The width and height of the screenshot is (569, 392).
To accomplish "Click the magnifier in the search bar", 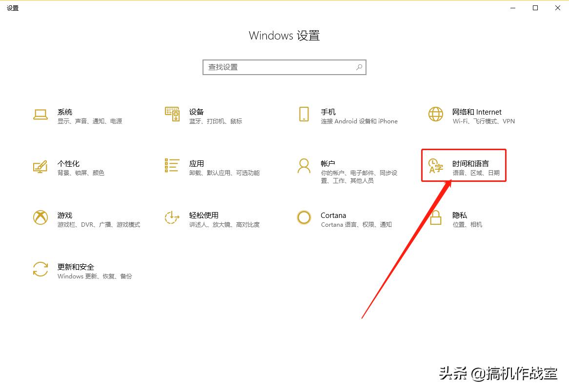I will 359,67.
